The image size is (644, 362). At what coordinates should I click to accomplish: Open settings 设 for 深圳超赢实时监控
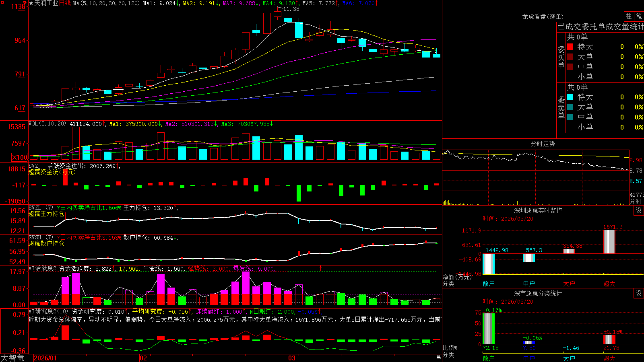click(x=639, y=210)
